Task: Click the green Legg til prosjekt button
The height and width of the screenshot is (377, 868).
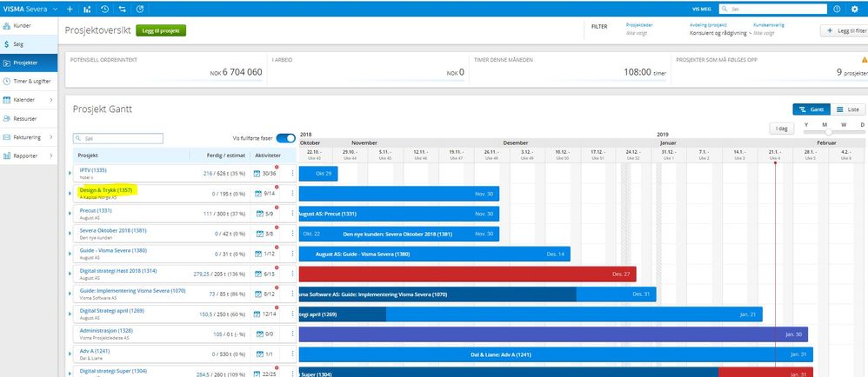Action: click(x=161, y=31)
